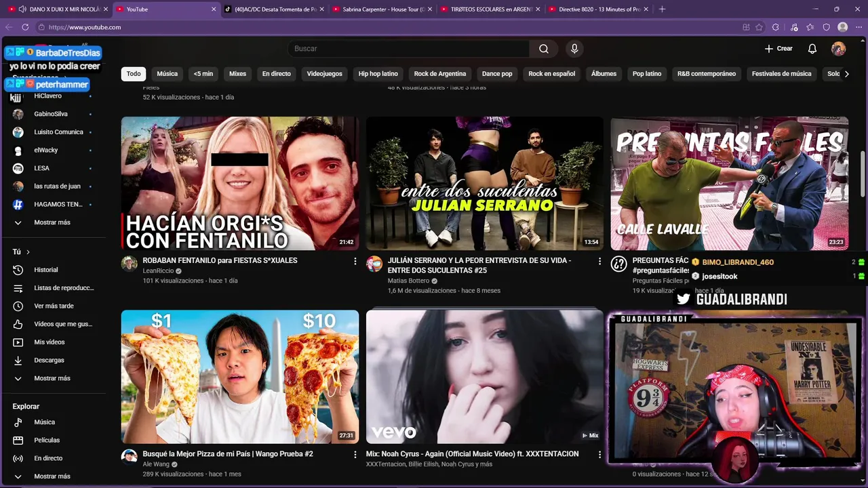
Task: Bookmark page with the star icon
Action: click(x=759, y=27)
